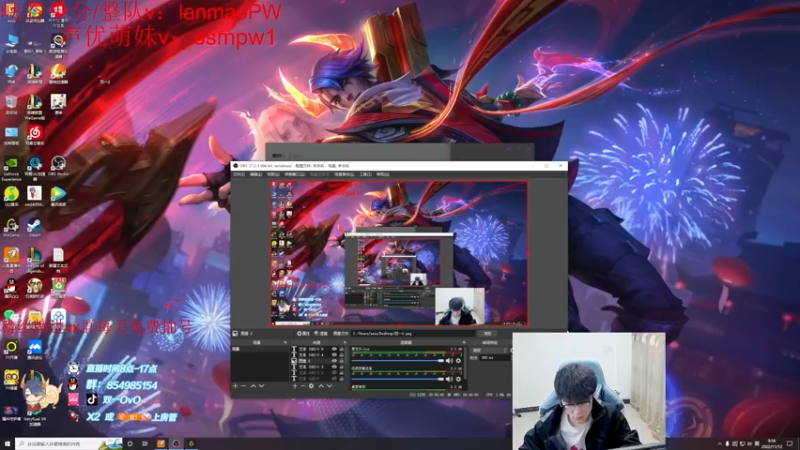The image size is (800, 450).
Task: Pop out the Scenes dock panel
Action: (286, 342)
